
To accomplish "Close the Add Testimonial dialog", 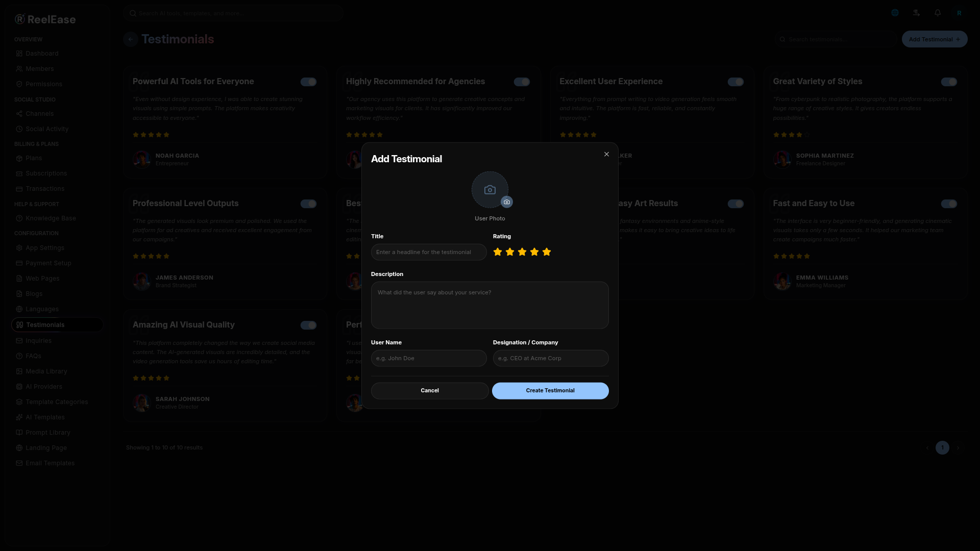I will coord(606,154).
